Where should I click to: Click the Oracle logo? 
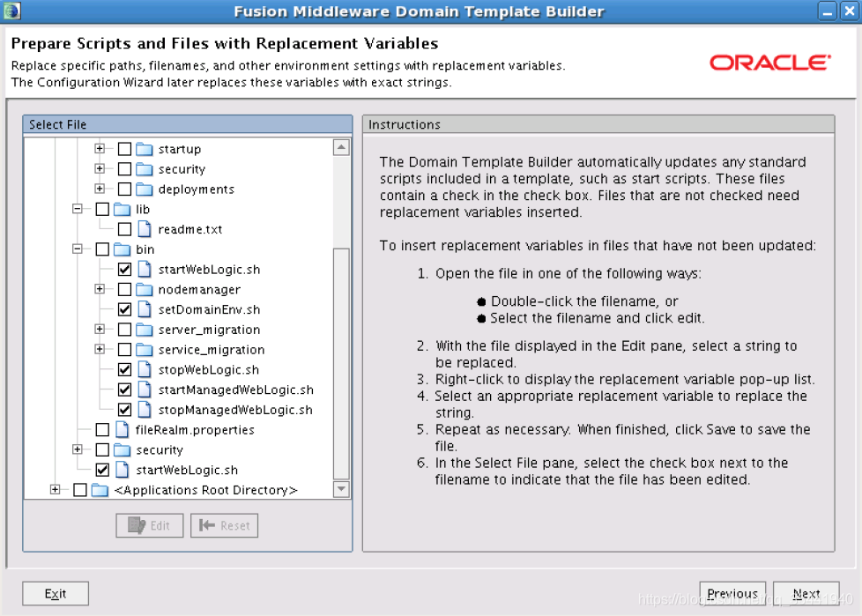click(769, 63)
